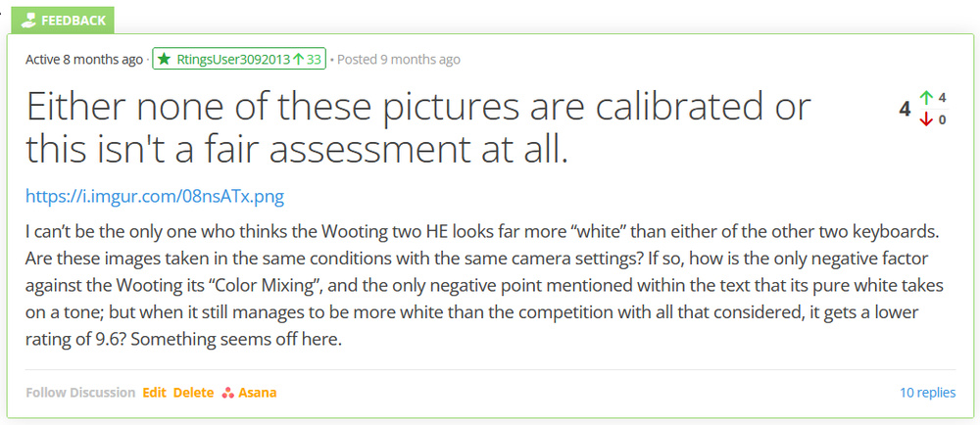Click the hand icon on the Feedback tab
Viewport: 980px width, 425px height.
coord(27,20)
